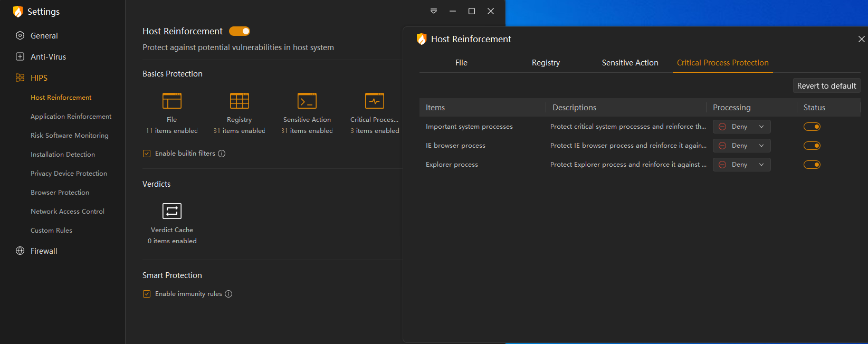This screenshot has width=868, height=344.
Task: Switch to the Registry tab
Action: pos(546,63)
